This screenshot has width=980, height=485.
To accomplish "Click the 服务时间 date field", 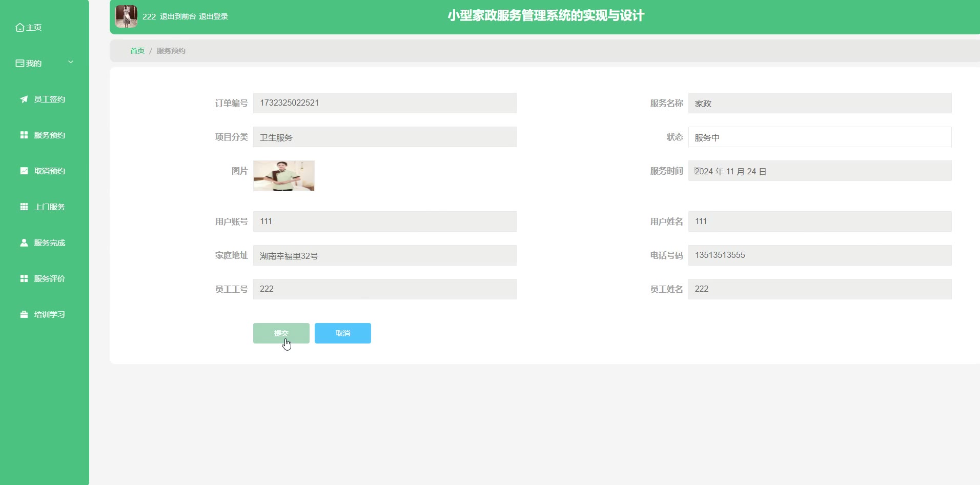I will tap(820, 171).
